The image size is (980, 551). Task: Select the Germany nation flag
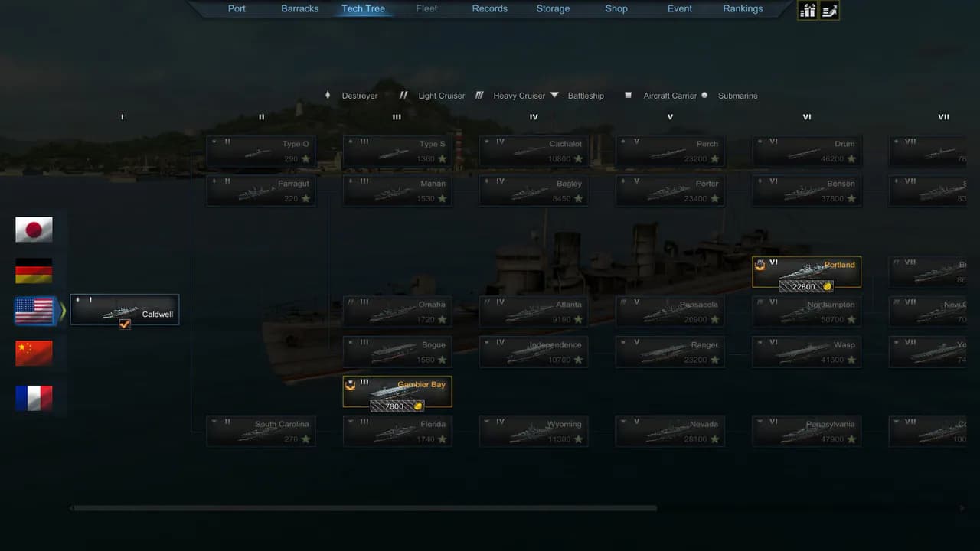coord(34,271)
